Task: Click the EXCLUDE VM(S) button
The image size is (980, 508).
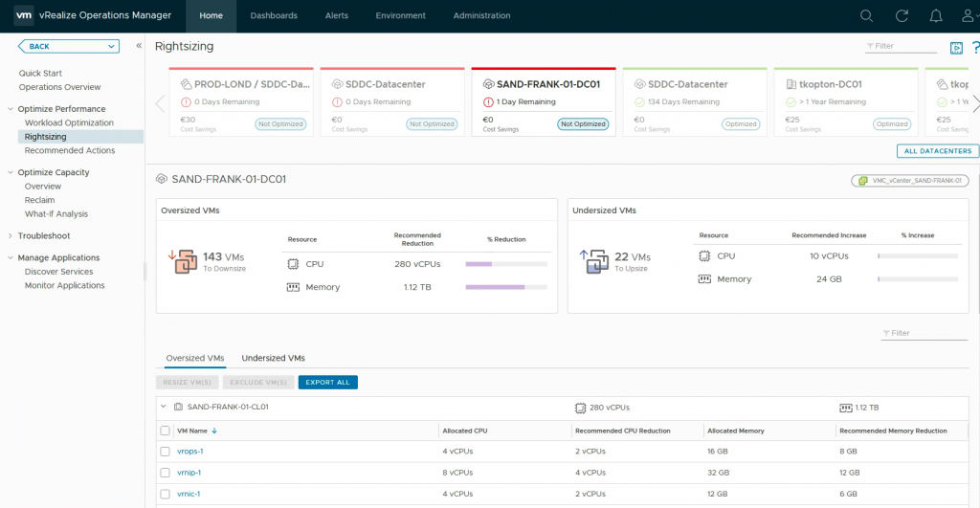Action: point(258,383)
